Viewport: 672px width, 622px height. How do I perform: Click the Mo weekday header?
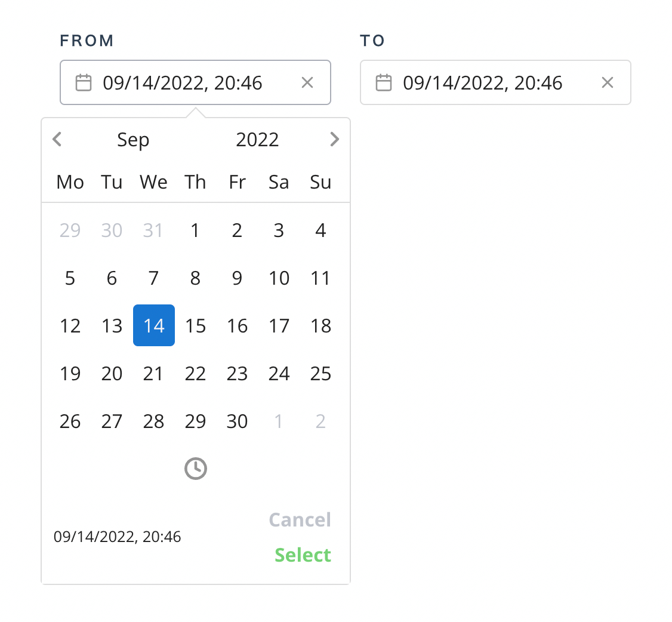pos(70,182)
